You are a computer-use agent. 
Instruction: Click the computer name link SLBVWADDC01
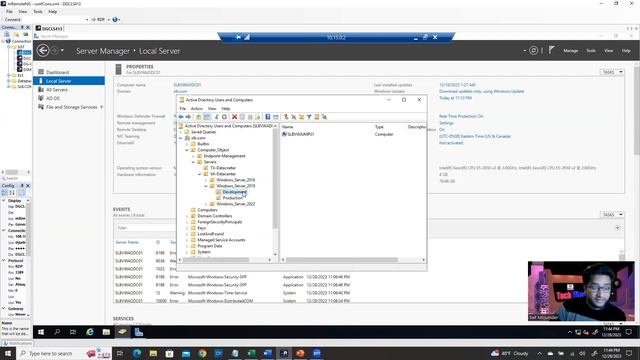pos(187,85)
